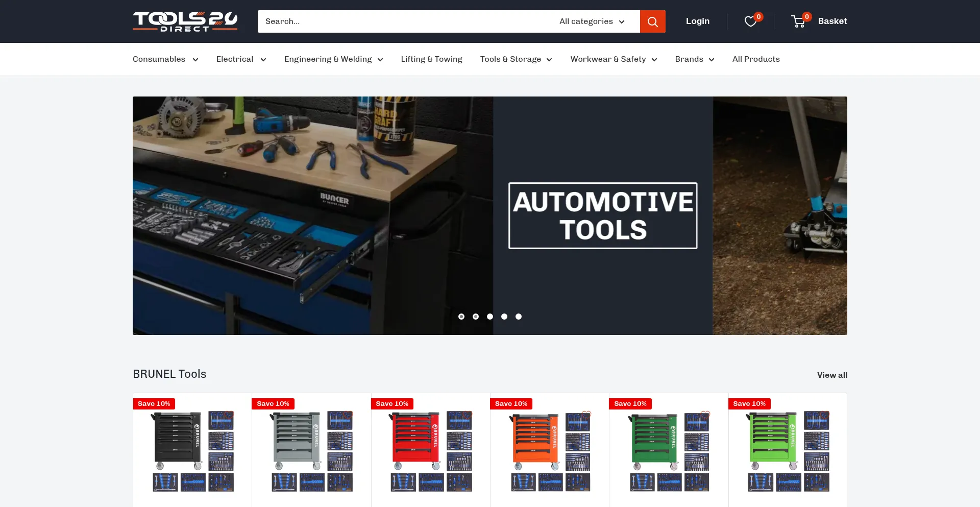This screenshot has width=980, height=507.
Task: Click Save 10% badge on black cabinet
Action: point(154,404)
